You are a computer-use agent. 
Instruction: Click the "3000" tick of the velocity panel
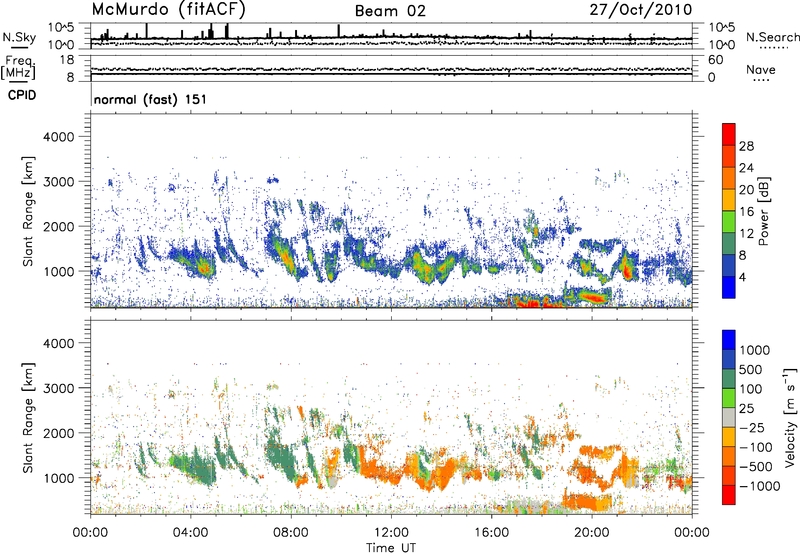click(59, 388)
